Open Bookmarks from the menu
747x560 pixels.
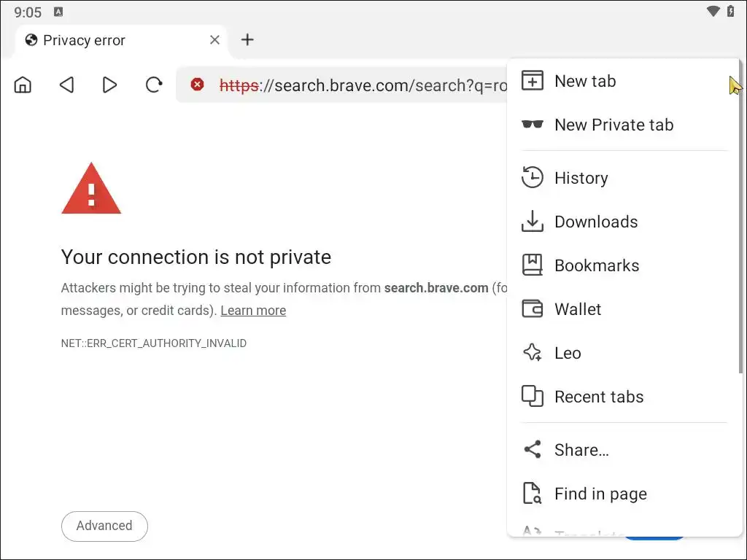(x=623, y=265)
